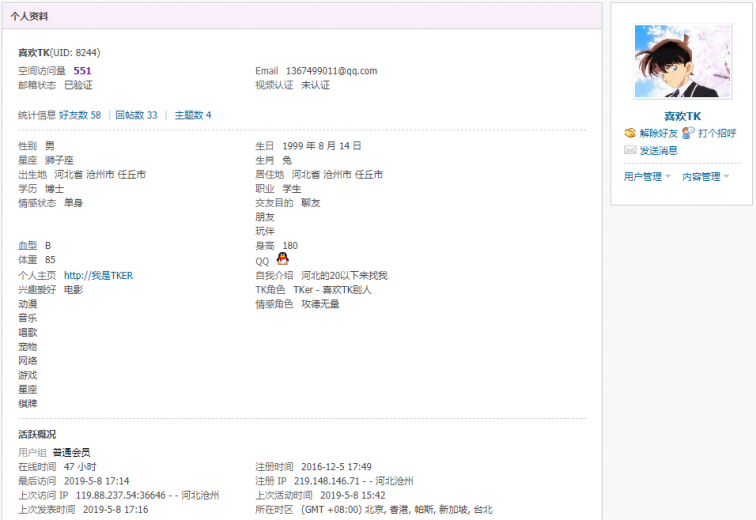Click the height value 180
This screenshot has width=756, height=520.
pos(290,246)
